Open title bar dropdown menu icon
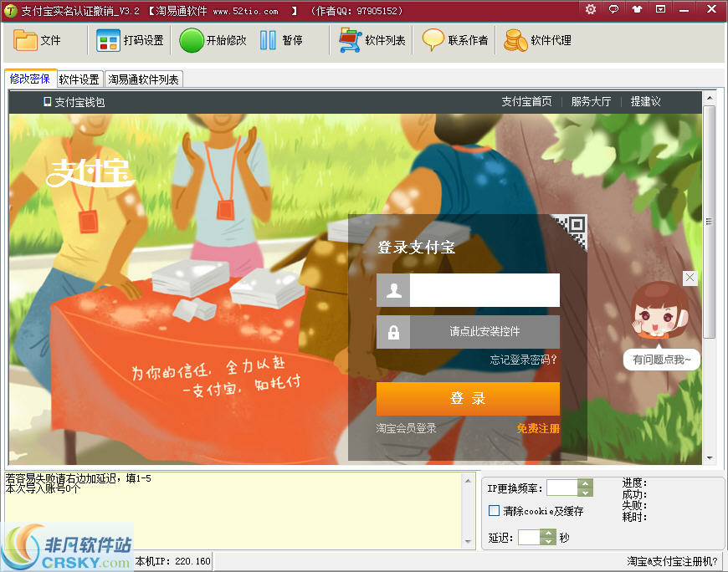The image size is (728, 572). pyautogui.click(x=660, y=9)
